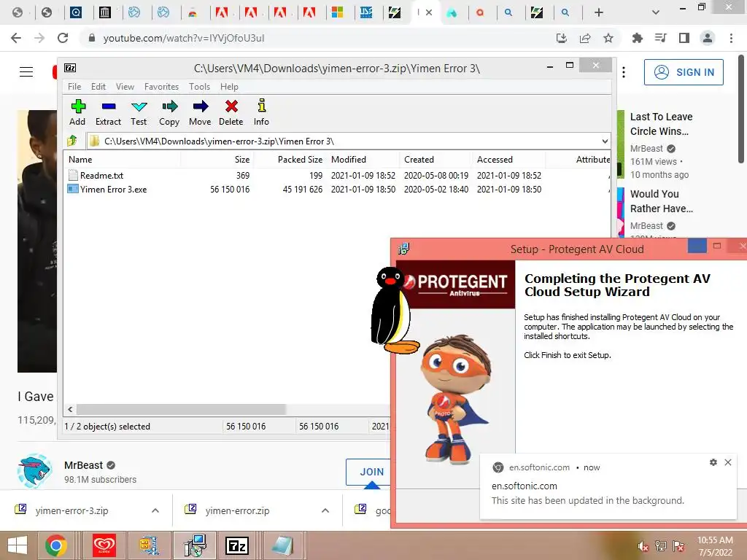Click the 7-Zip horizontal scrollbar thumb
This screenshot has width=747, height=560.
[x=181, y=409]
